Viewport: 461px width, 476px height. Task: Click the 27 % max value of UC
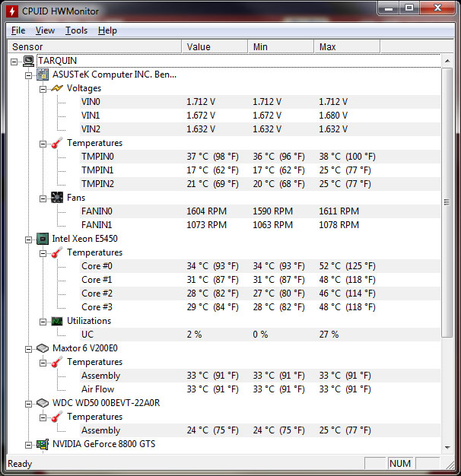coord(329,335)
